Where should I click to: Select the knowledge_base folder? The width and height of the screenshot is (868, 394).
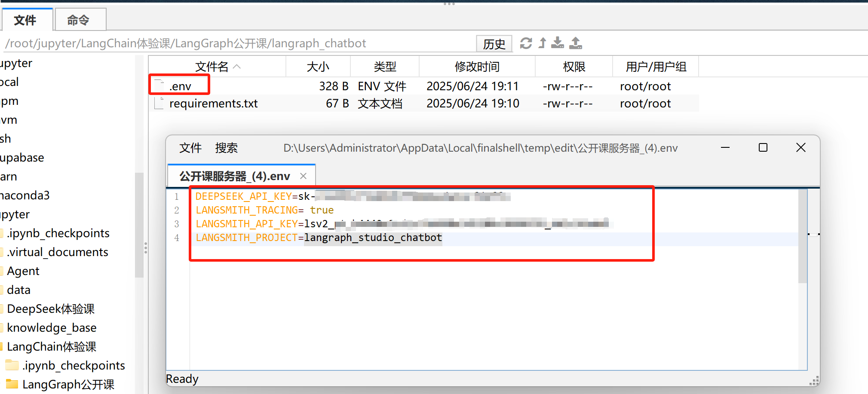pyautogui.click(x=52, y=328)
